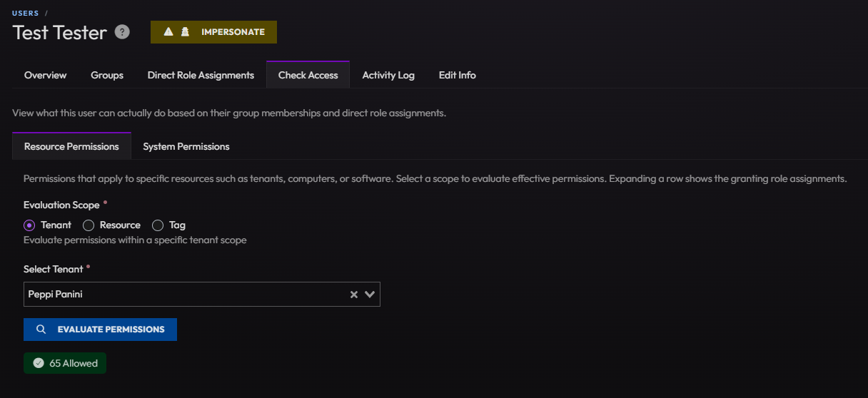
Task: Open the Direct Role Assignments tab
Action: click(201, 75)
